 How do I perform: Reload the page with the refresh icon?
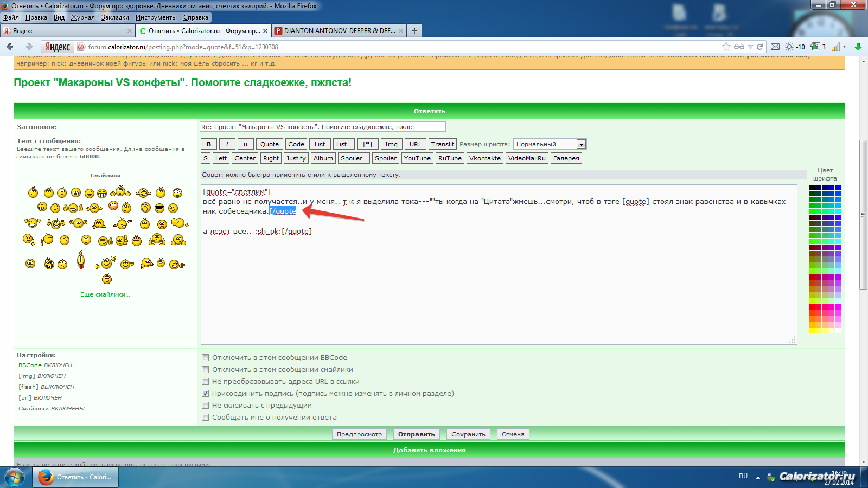click(x=760, y=47)
